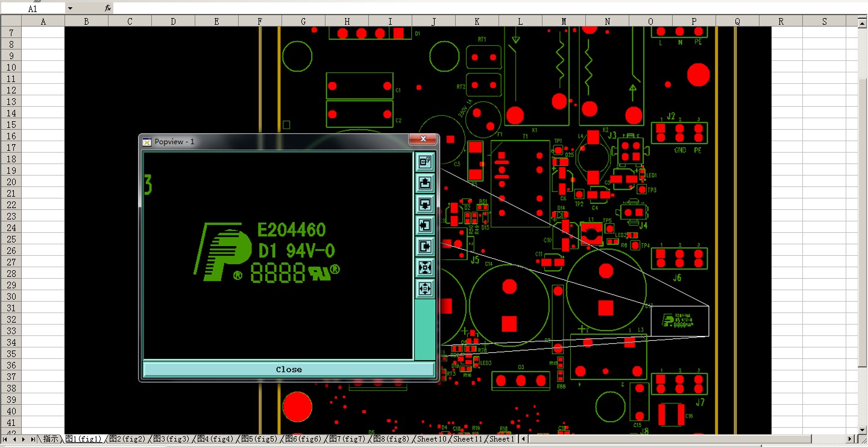Click the top Popview window-mode icon
This screenshot has width=868, height=447.
pos(425,162)
